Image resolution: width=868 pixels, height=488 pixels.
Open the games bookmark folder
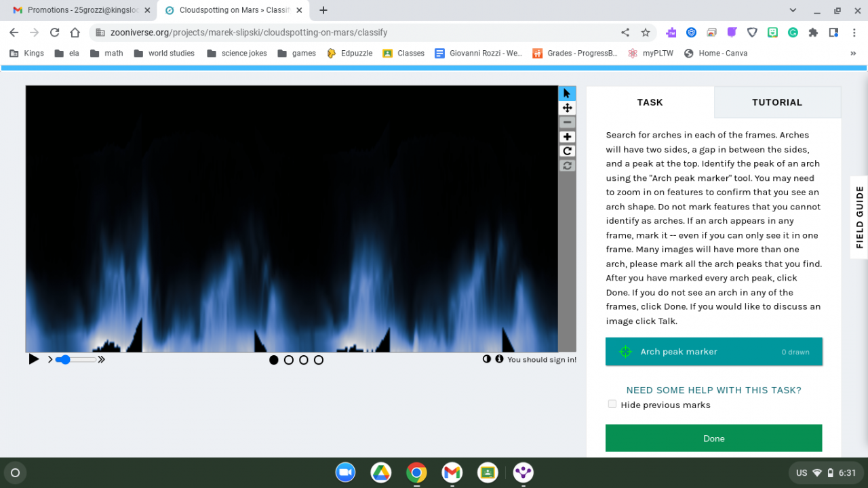tap(297, 53)
